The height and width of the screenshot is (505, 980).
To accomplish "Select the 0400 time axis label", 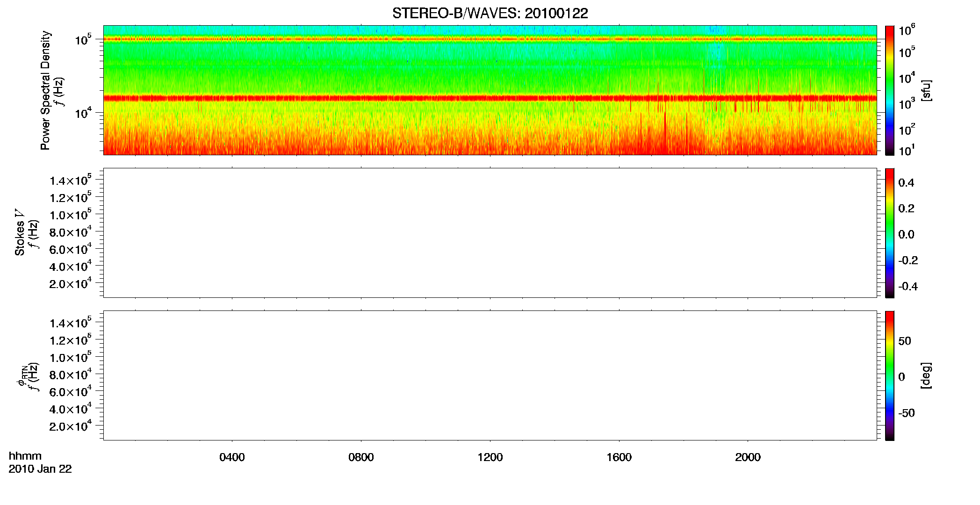I will pyautogui.click(x=232, y=457).
